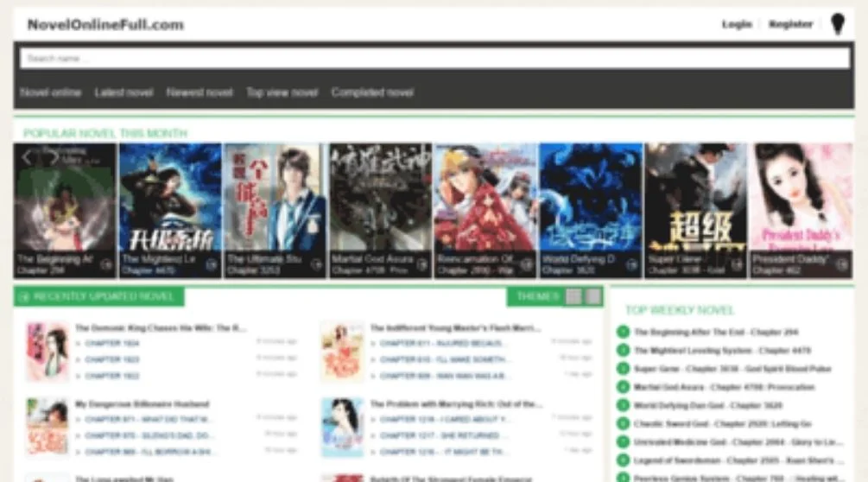Open President Daddy's cover card
The height and width of the screenshot is (482, 868).
click(x=801, y=210)
